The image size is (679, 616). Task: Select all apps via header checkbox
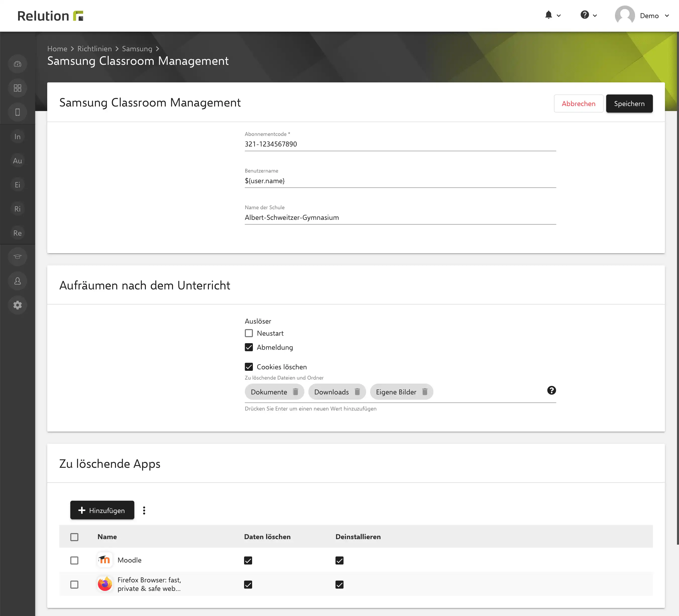[x=74, y=537]
